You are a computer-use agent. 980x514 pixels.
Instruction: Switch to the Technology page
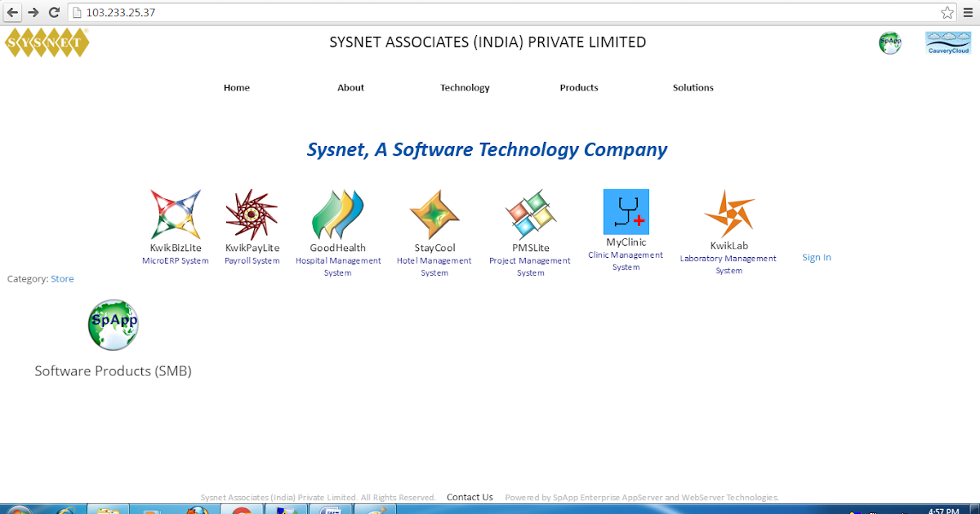tap(465, 87)
